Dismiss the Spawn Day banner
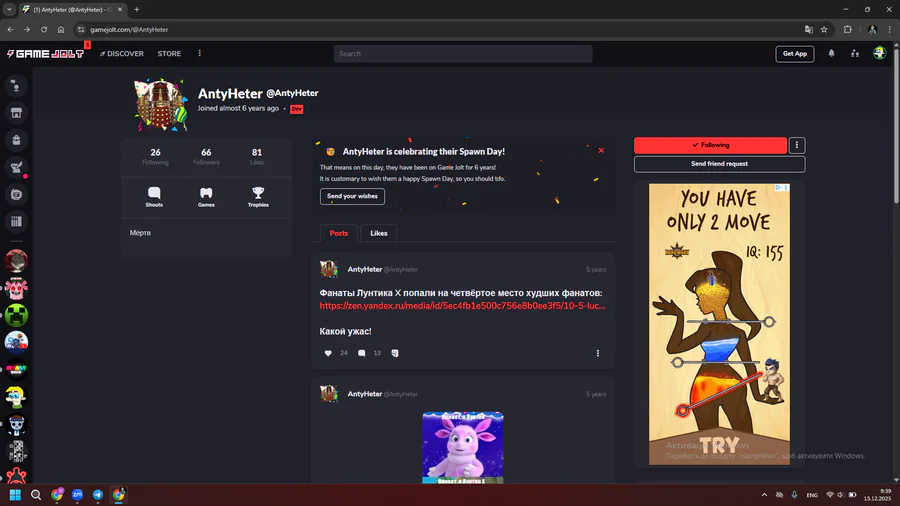 [601, 150]
